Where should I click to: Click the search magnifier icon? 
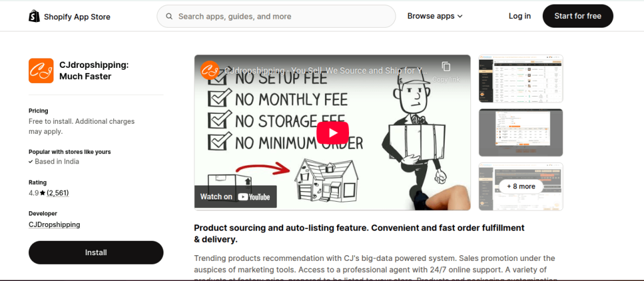click(x=169, y=16)
